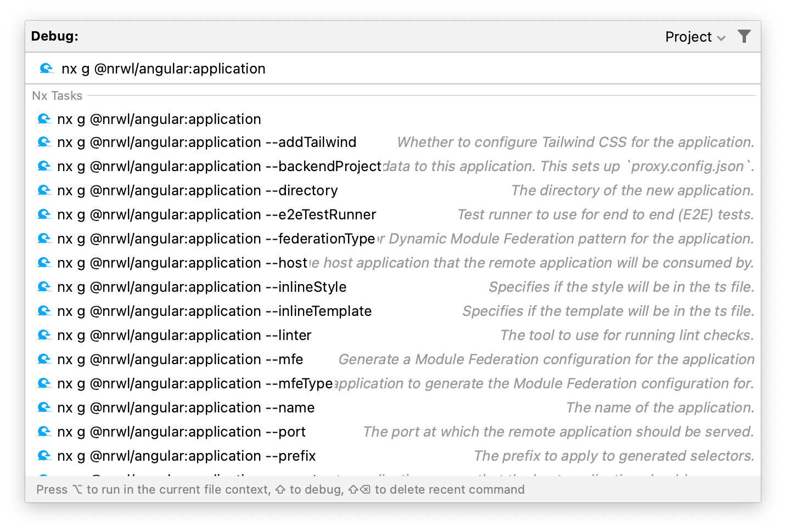Choose the --e2eTestRunner command suggestion
The image size is (786, 532).
[393, 214]
